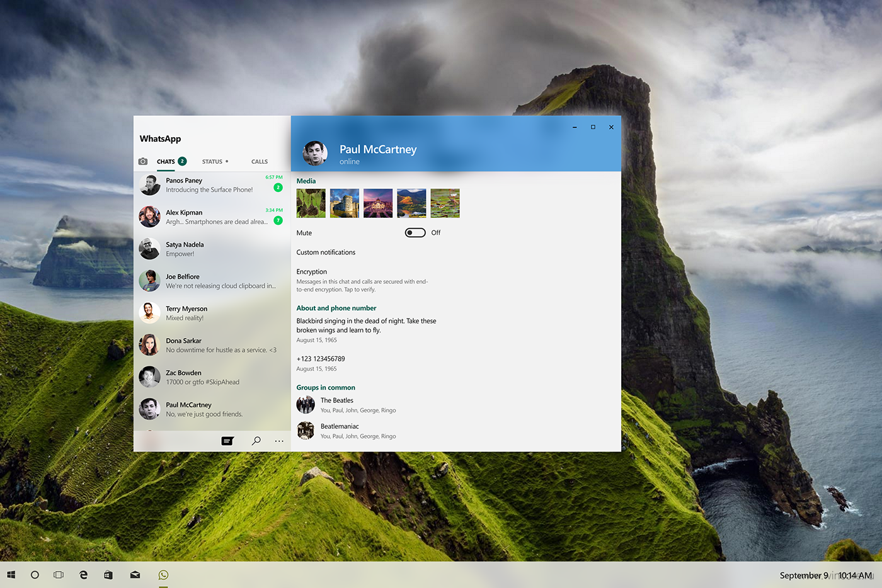
Task: Open the mountain lake media thumbnail
Action: 411,203
